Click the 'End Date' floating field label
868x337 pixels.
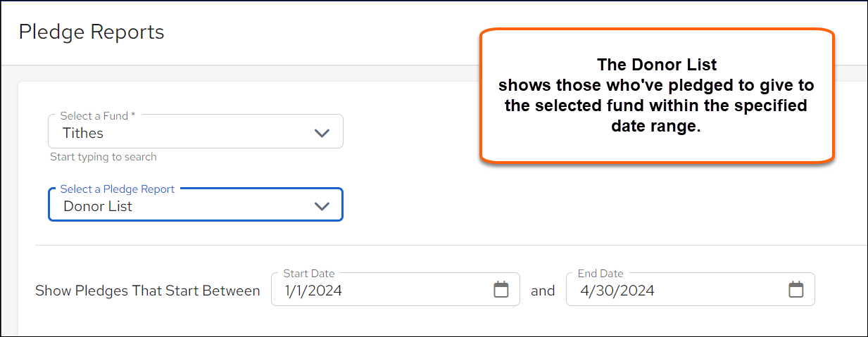coord(600,273)
